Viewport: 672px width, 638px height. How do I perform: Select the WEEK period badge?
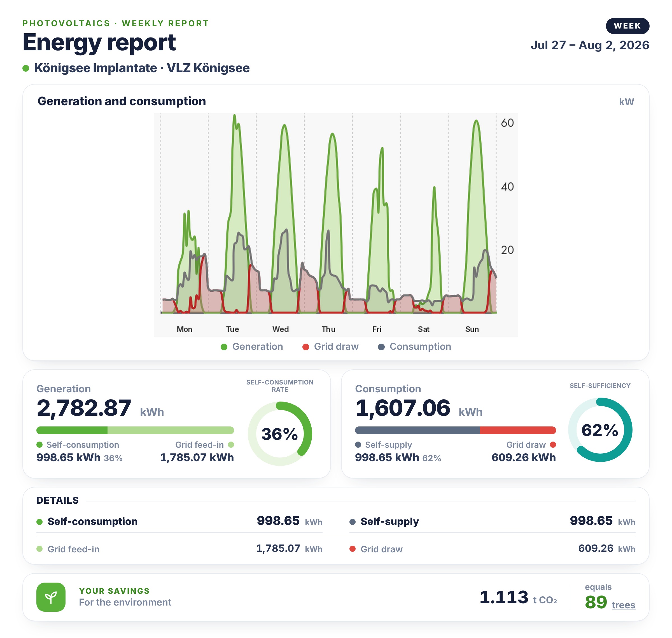pyautogui.click(x=627, y=26)
